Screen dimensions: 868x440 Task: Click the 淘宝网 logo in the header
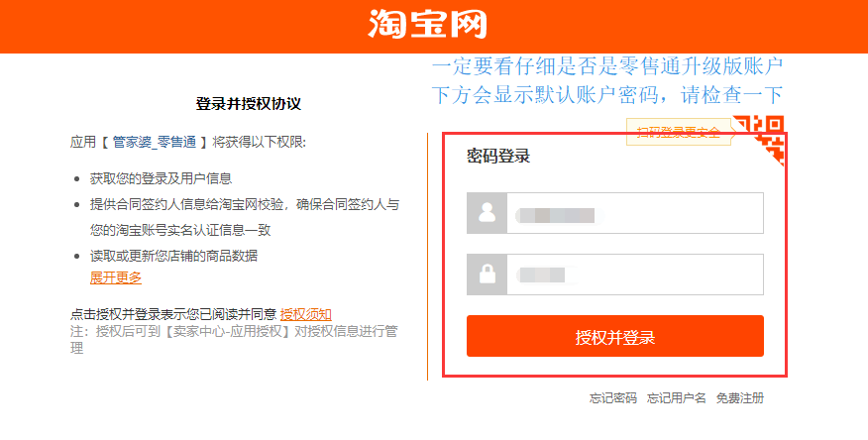pos(427,24)
